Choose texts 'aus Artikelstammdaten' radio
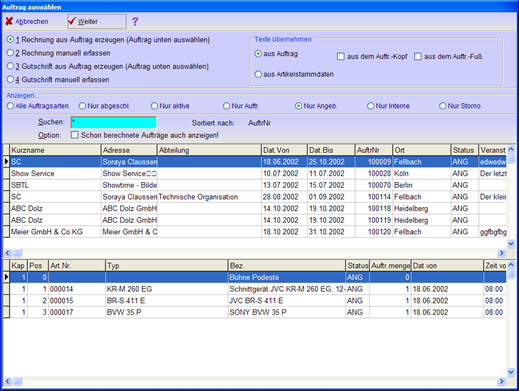The image size is (519, 391). pos(294,74)
